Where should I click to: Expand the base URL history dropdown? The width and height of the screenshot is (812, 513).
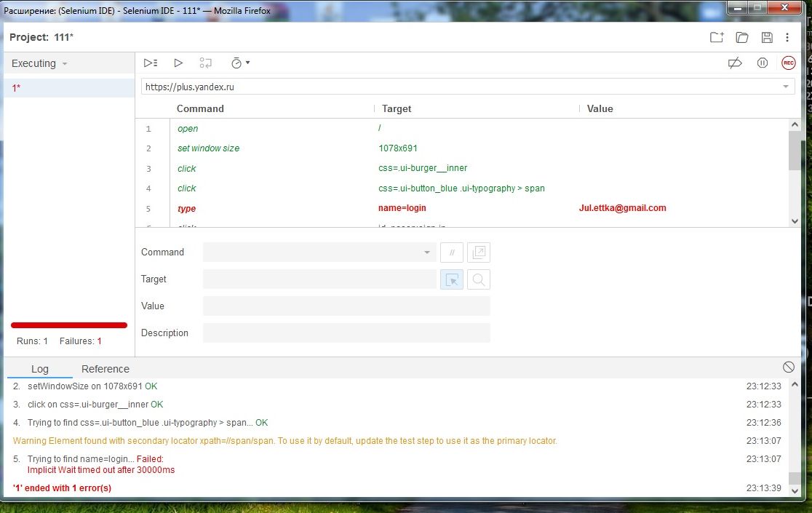pyautogui.click(x=786, y=87)
